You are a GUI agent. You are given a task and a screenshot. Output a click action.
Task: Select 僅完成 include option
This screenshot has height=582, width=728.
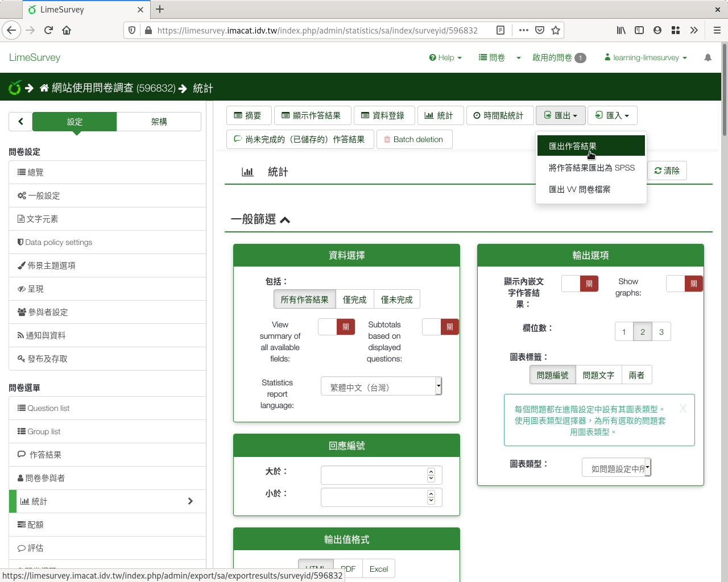click(x=354, y=300)
